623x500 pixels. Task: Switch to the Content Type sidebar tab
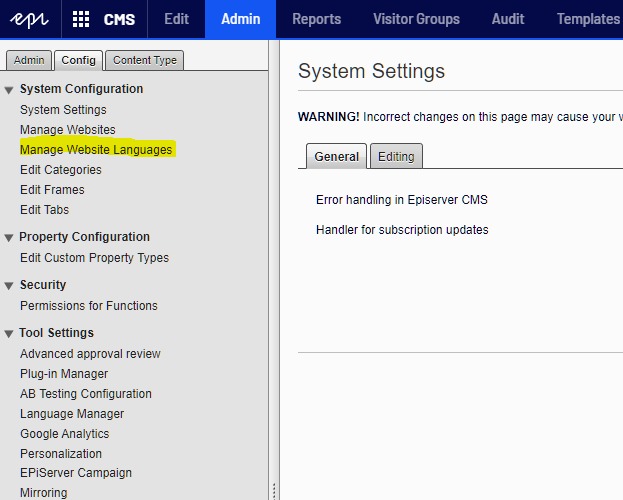point(145,60)
